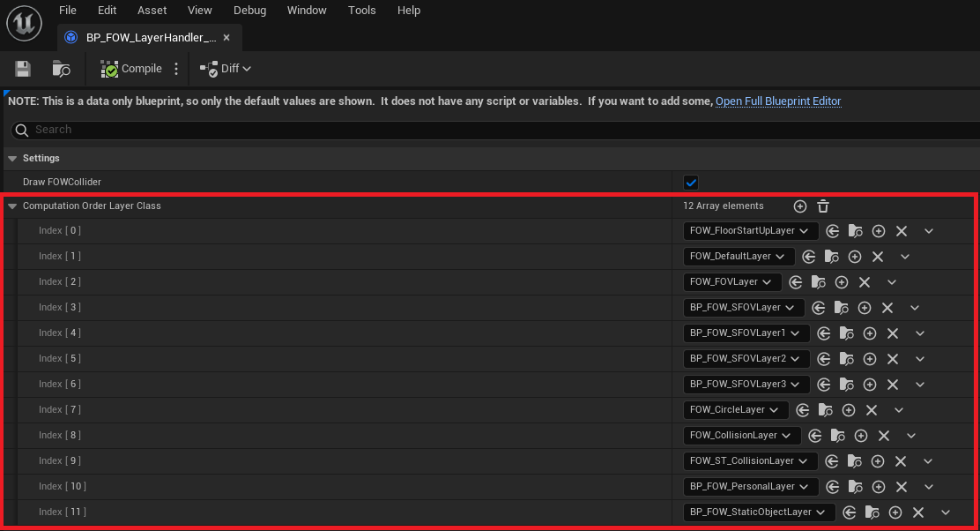The height and width of the screenshot is (531, 980).
Task: Open the Compile options three-dot menu
Action: (176, 69)
